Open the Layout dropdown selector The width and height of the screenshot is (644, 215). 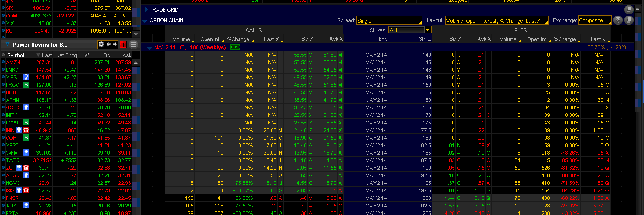[496, 20]
